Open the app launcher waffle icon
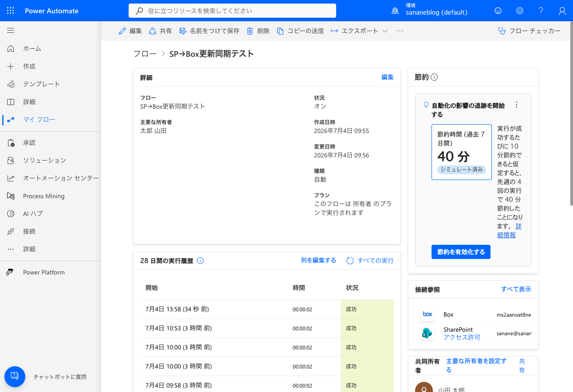This screenshot has width=573, height=392. [11, 11]
